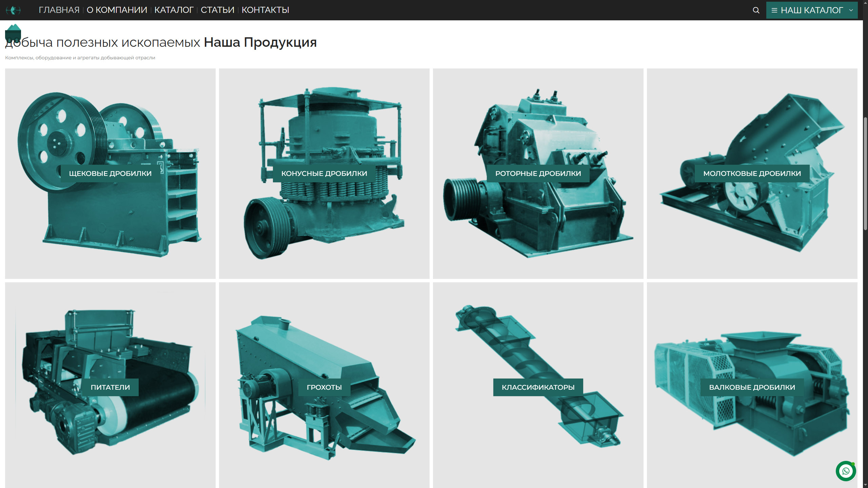Click the Щековые дробилки label
The width and height of the screenshot is (868, 488).
(x=110, y=174)
